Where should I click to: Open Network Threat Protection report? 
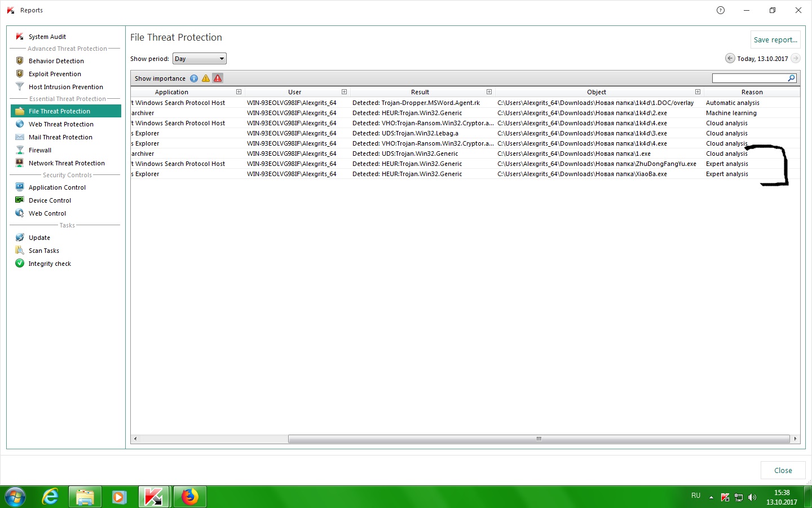(x=66, y=163)
